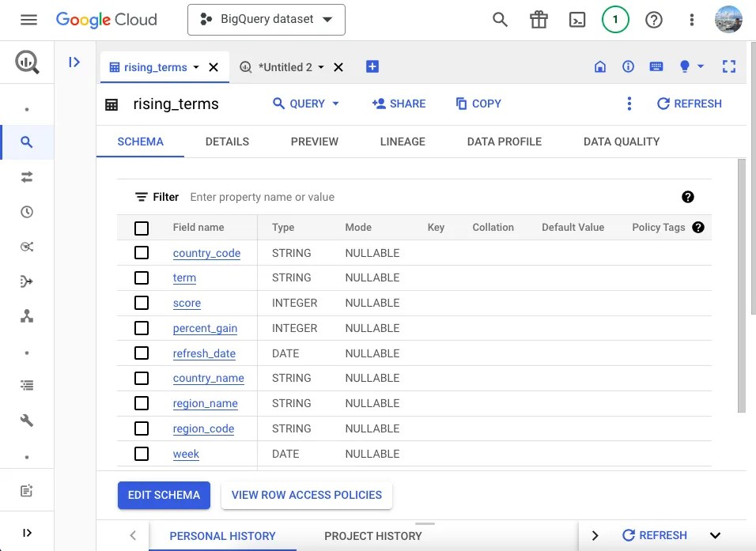
Task: Open scheduled queries from the left sidebar
Action: (x=27, y=212)
